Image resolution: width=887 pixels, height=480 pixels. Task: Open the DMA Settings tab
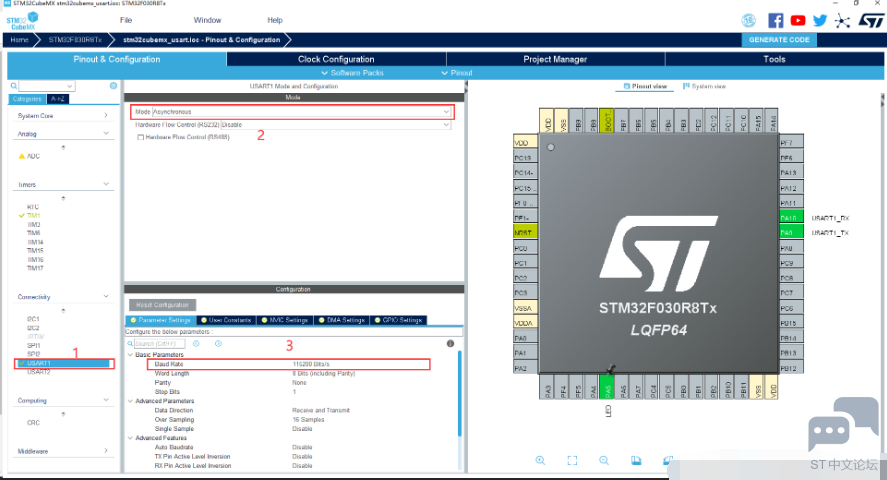click(x=342, y=320)
